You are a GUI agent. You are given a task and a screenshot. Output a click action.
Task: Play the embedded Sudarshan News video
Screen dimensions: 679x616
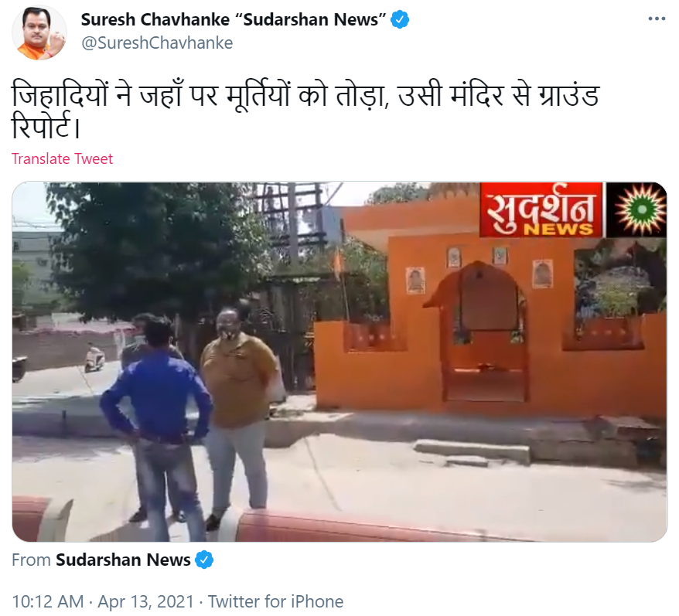(x=339, y=362)
